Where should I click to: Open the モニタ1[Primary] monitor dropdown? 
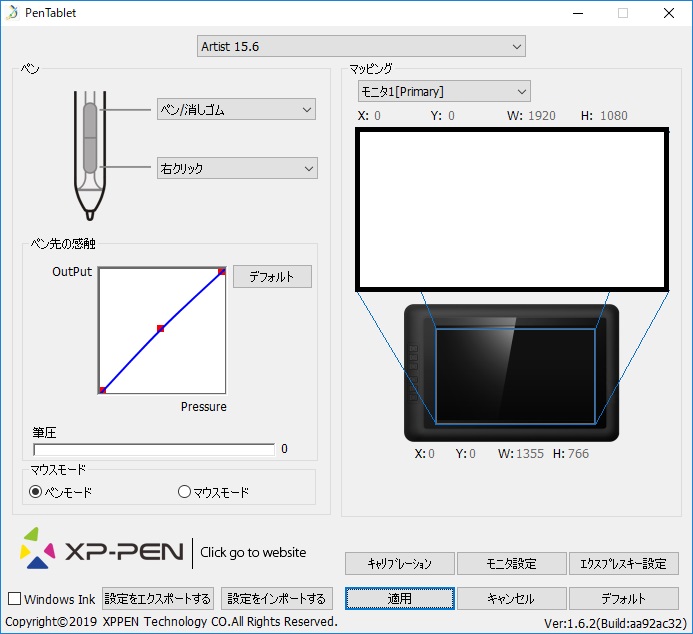pyautogui.click(x=444, y=92)
